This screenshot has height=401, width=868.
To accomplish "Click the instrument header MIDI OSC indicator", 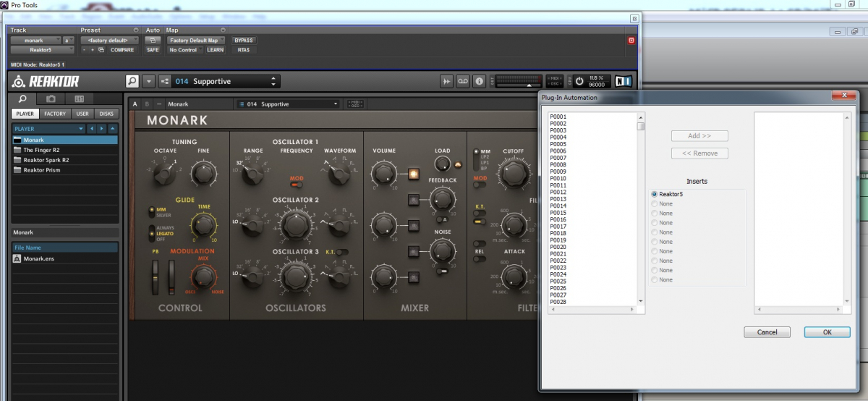I will 356,104.
